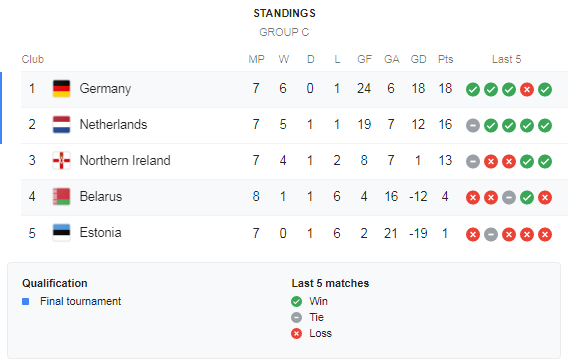This screenshot has width=568, height=360.
Task: Open the Northern Ireland team link
Action: point(125,160)
